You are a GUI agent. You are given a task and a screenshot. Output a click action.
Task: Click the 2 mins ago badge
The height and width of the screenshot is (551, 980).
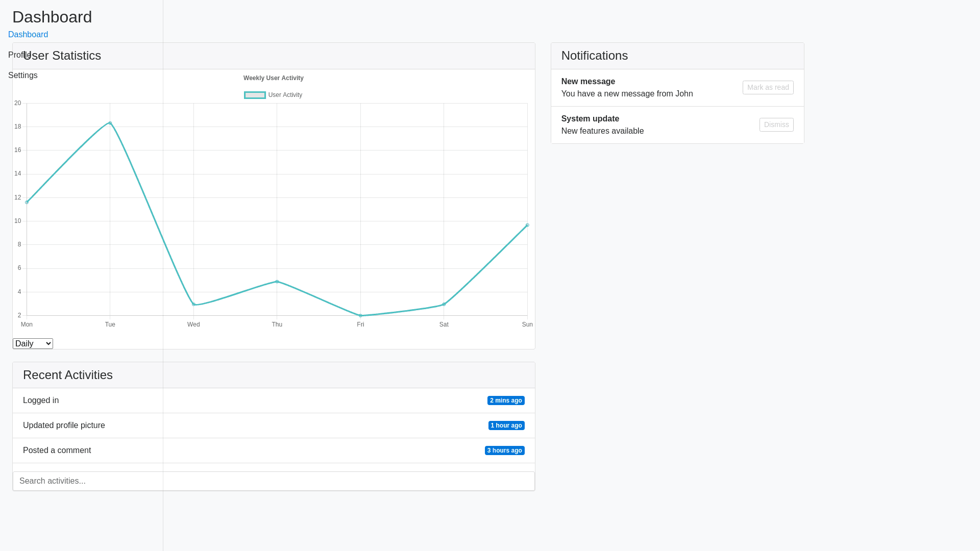tap(506, 400)
